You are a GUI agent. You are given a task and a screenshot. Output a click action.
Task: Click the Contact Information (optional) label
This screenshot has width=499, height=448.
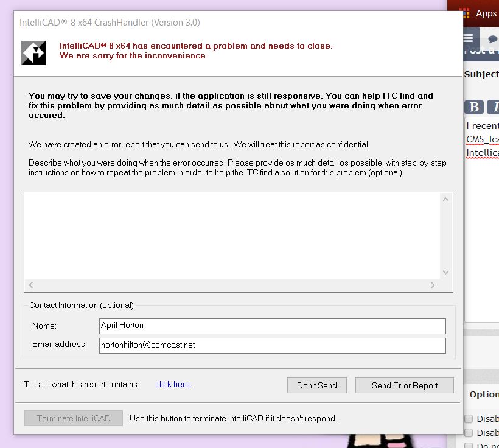[x=82, y=305]
